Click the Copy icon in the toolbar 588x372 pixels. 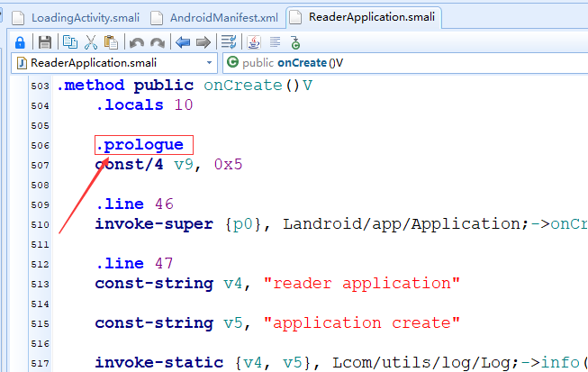70,42
